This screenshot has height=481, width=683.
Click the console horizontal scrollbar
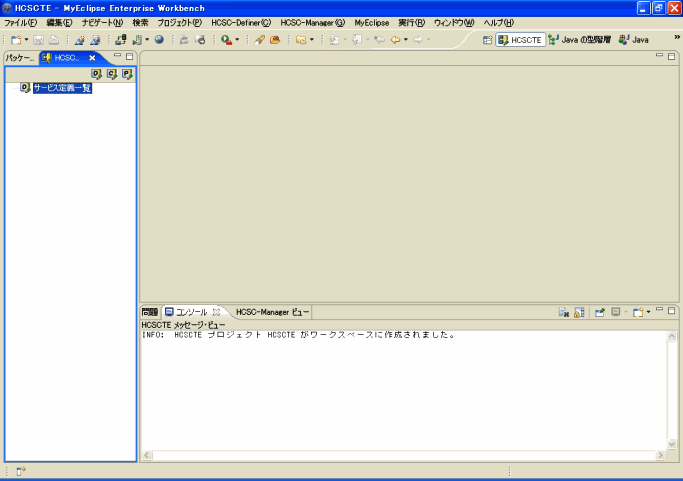pyautogui.click(x=400, y=456)
